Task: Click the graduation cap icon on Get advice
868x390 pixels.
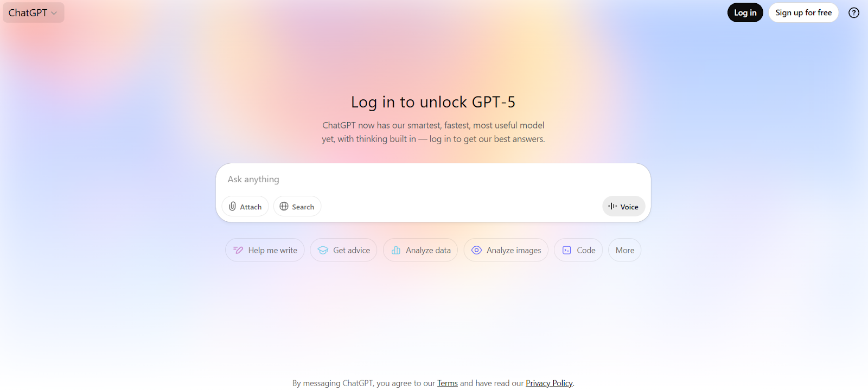Action: [323, 250]
